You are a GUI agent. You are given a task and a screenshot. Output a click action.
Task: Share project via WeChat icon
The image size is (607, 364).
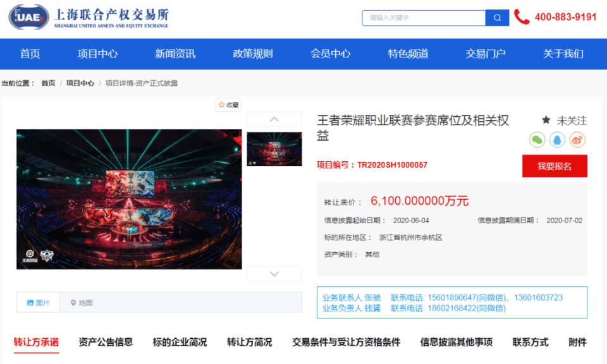(537, 140)
